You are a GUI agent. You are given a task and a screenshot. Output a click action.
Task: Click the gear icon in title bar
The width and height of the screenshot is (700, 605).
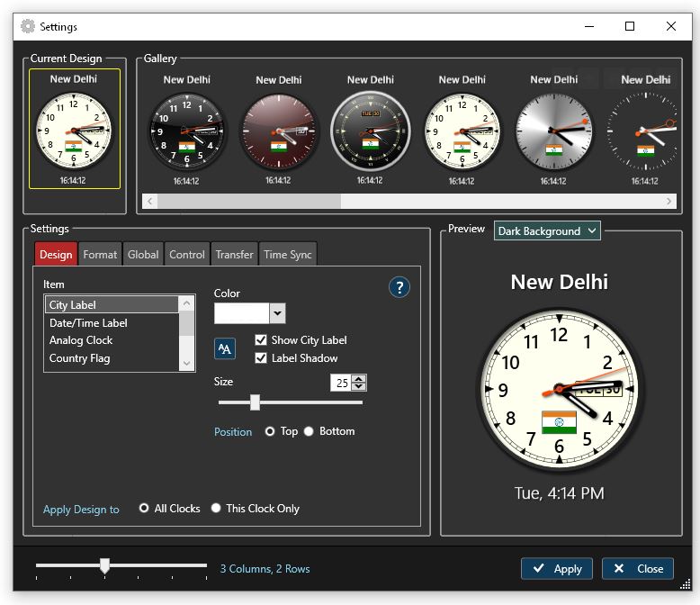[28, 26]
